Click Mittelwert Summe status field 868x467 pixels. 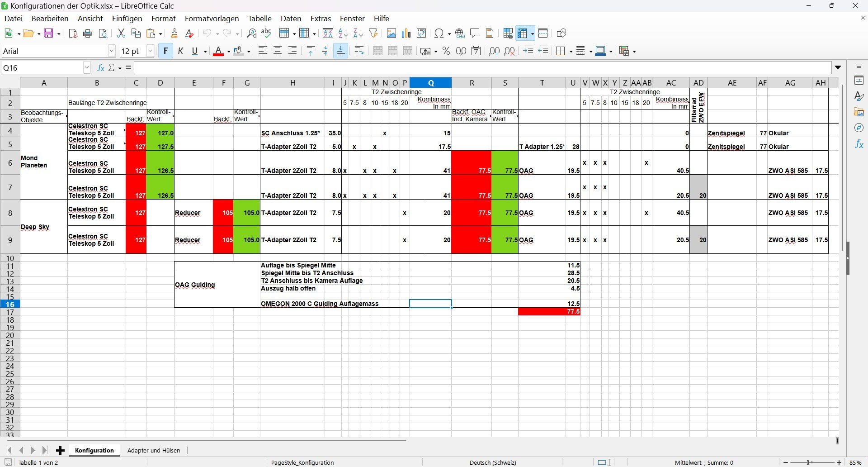point(704,462)
